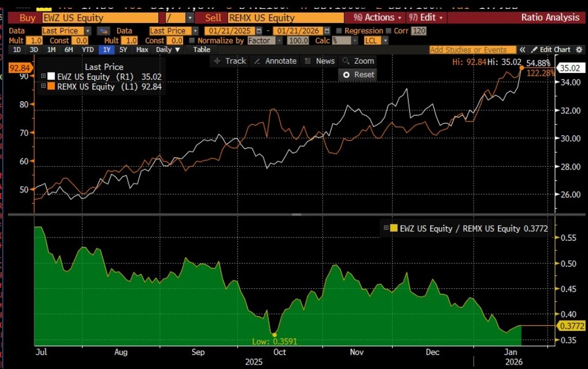The height and width of the screenshot is (369, 588).
Task: Activate the Track crosshair tool
Action: [230, 61]
